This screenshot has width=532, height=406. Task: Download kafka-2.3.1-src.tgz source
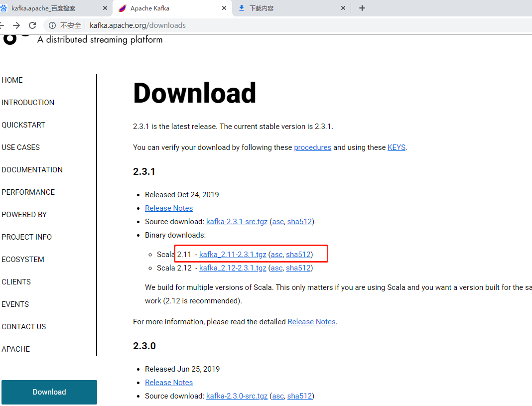click(x=237, y=222)
